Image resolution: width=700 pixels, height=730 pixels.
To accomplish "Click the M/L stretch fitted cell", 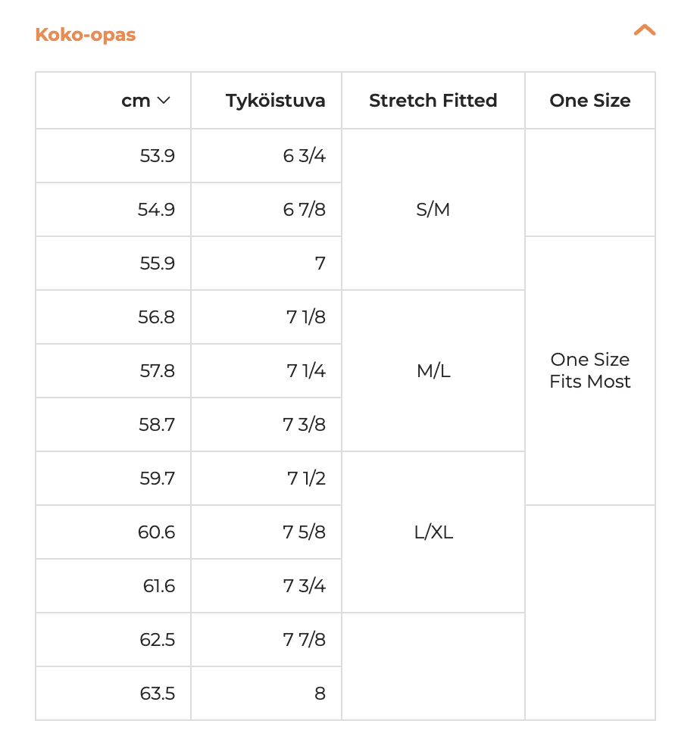I will (x=433, y=371).
